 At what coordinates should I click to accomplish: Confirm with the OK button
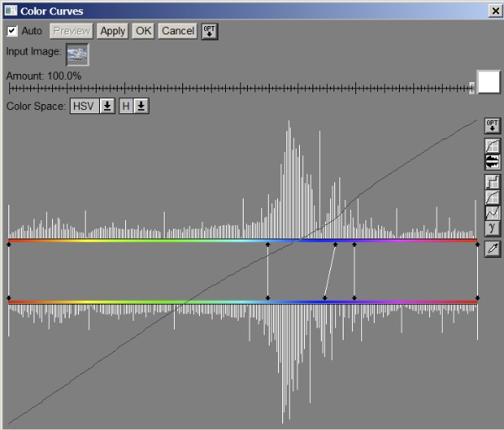(x=144, y=31)
